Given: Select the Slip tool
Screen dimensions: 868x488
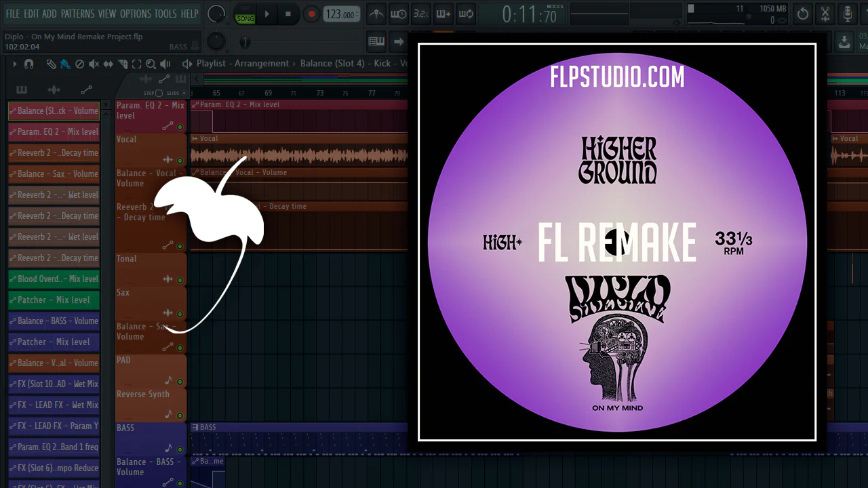Looking at the screenshot, I should pyautogui.click(x=108, y=64).
